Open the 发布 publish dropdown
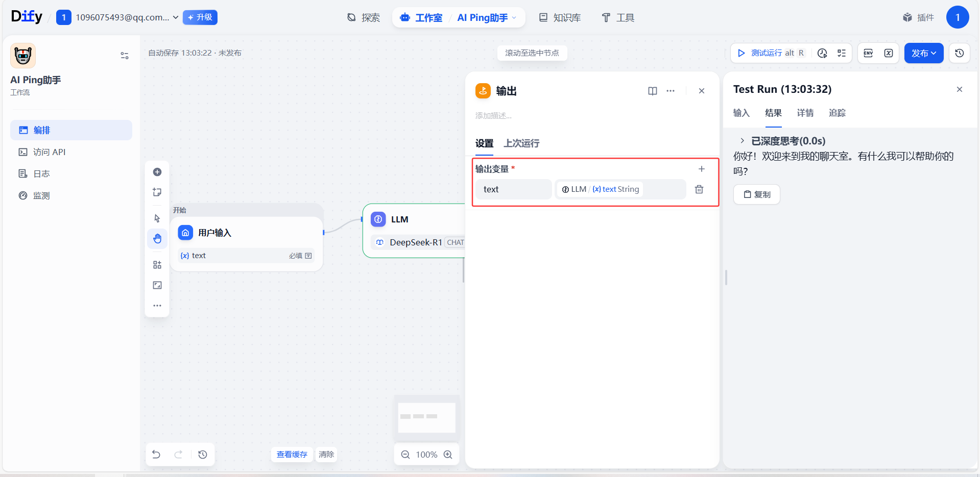This screenshot has height=477, width=980. 923,53
